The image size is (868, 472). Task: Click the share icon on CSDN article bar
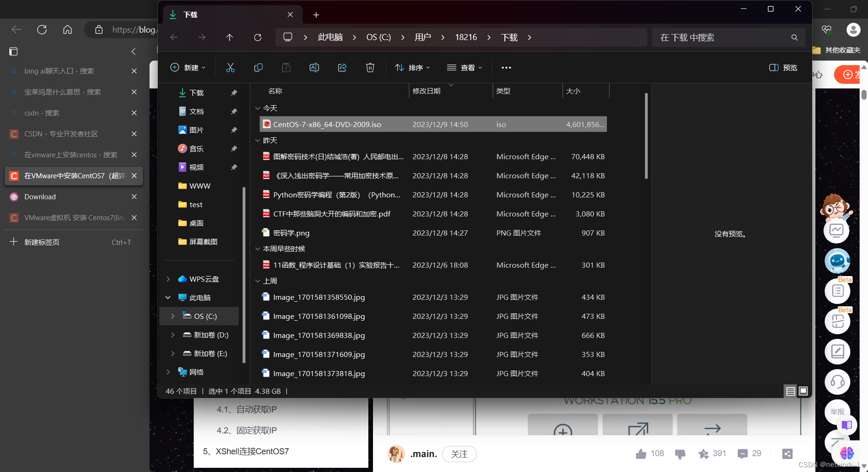787,454
